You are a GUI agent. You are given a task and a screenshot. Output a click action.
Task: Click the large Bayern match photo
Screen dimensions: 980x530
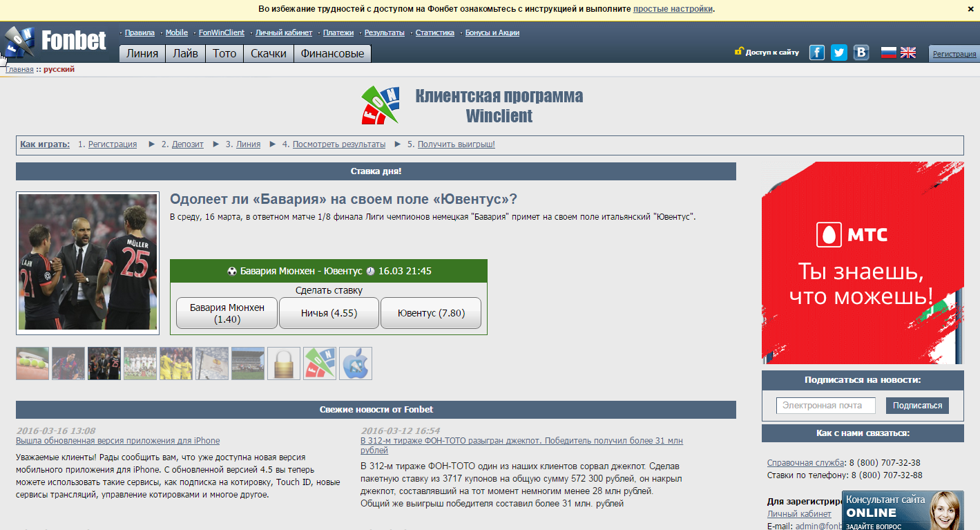88,263
